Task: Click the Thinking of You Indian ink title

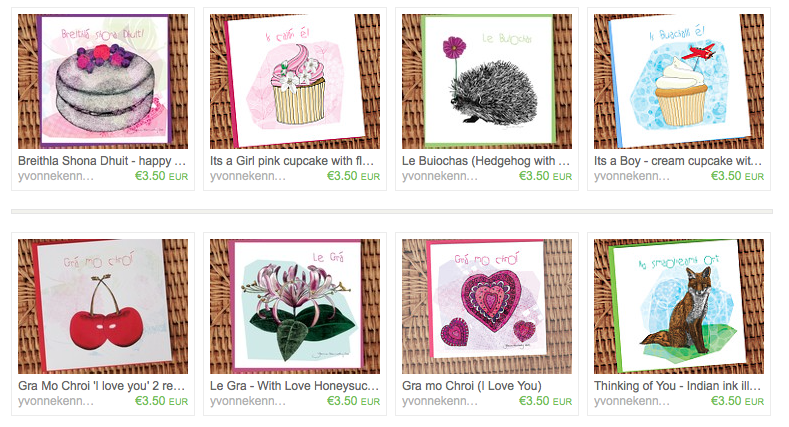Action: (x=677, y=386)
